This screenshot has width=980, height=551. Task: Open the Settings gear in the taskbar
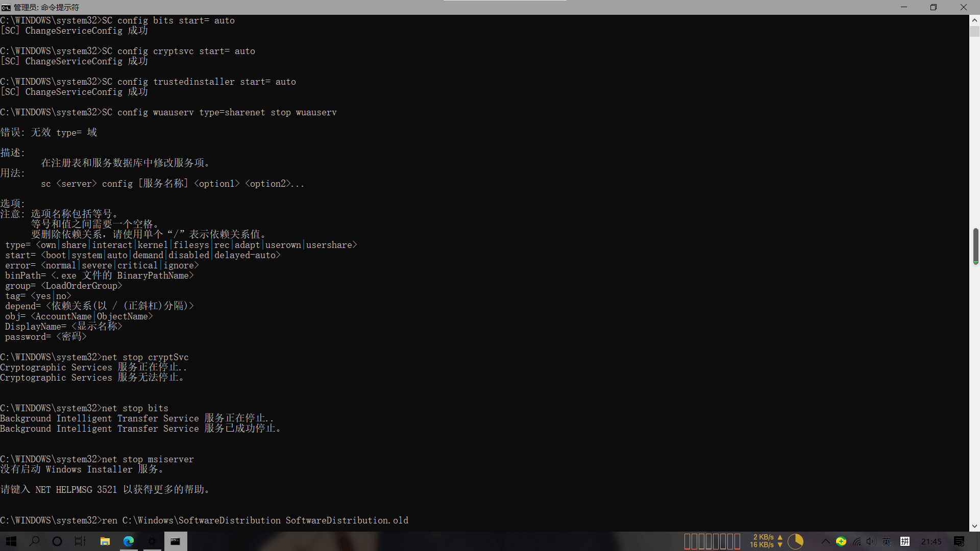[x=152, y=541]
